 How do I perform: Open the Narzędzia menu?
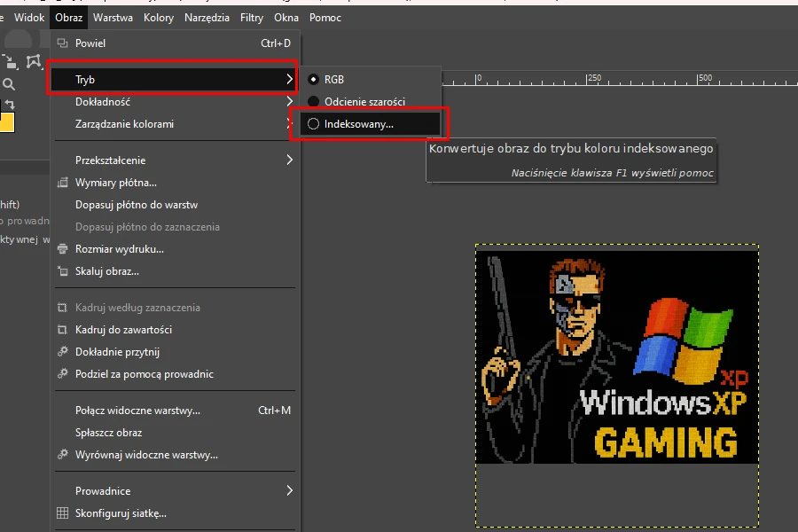pyautogui.click(x=207, y=18)
